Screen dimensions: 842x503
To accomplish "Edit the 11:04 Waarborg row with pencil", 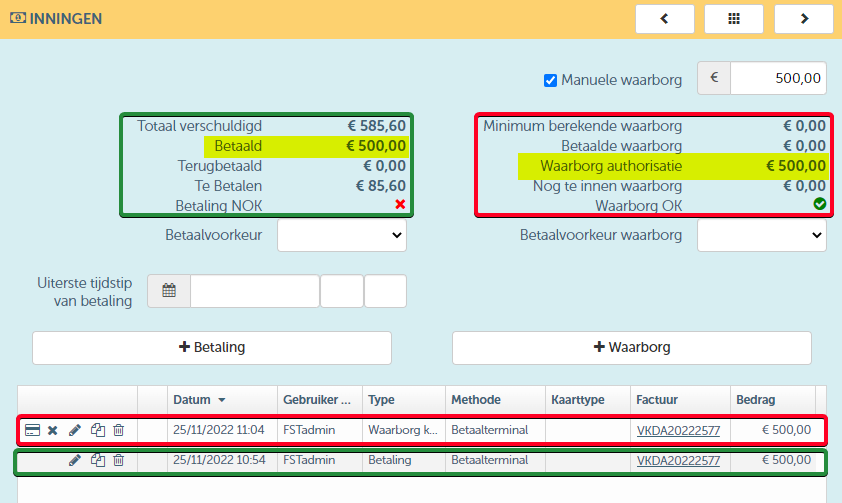I will coord(75,430).
